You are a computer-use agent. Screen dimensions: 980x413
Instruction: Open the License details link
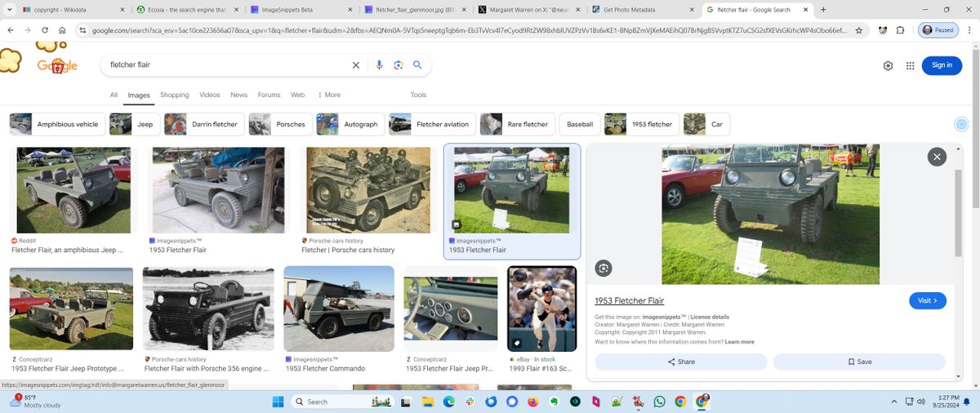[710, 317]
